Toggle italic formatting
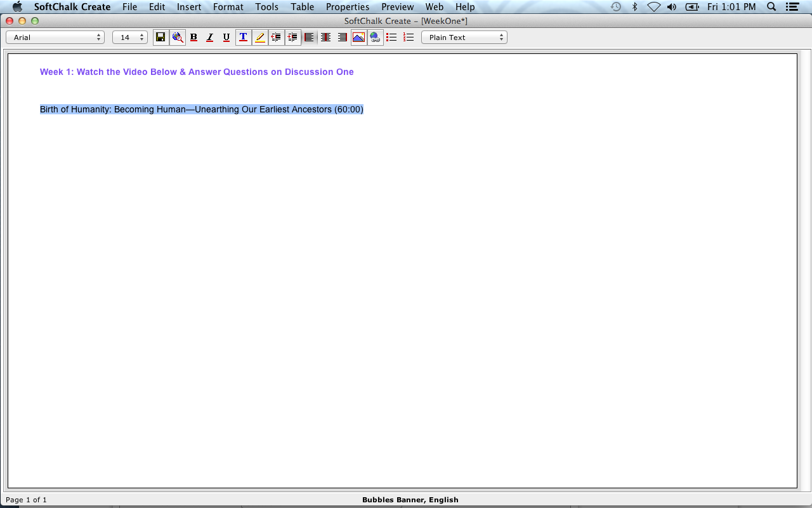 coord(210,37)
